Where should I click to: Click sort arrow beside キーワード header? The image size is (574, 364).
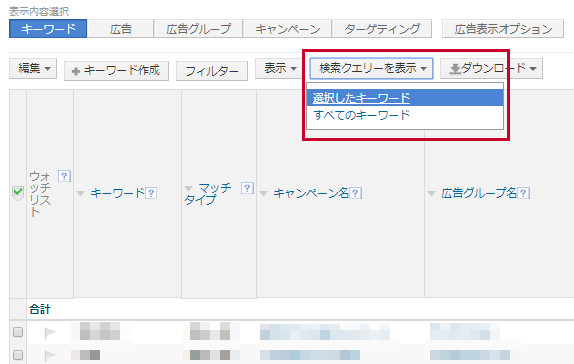click(81, 193)
